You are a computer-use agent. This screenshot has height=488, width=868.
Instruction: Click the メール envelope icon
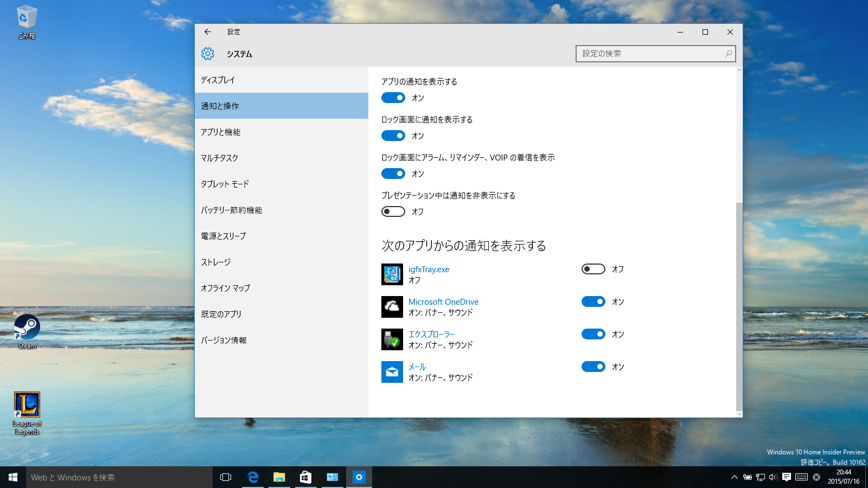coord(392,372)
